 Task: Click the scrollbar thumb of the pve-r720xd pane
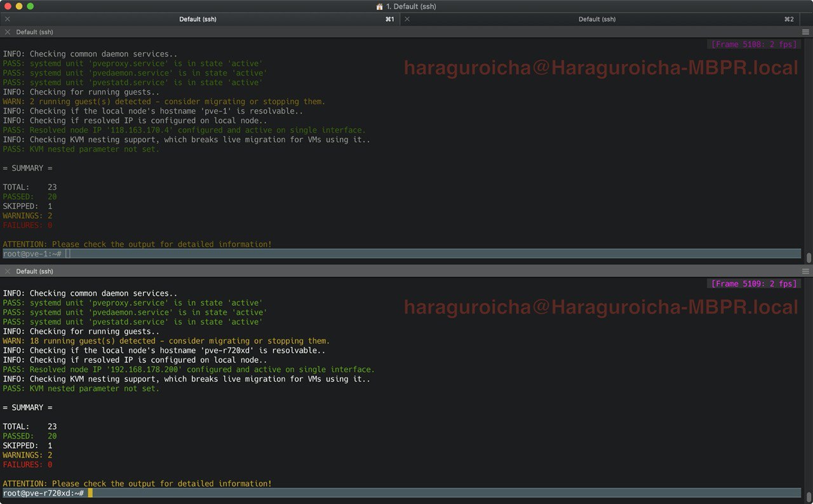pos(809,497)
